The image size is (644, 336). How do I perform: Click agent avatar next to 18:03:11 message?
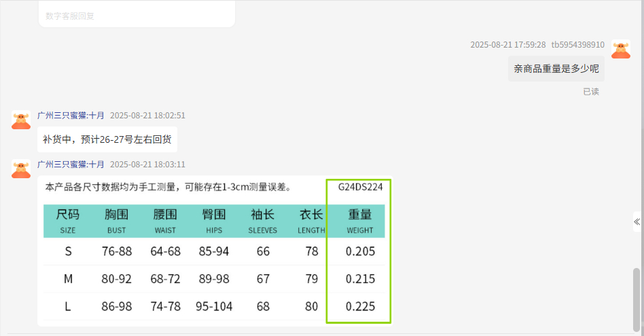coord(21,169)
